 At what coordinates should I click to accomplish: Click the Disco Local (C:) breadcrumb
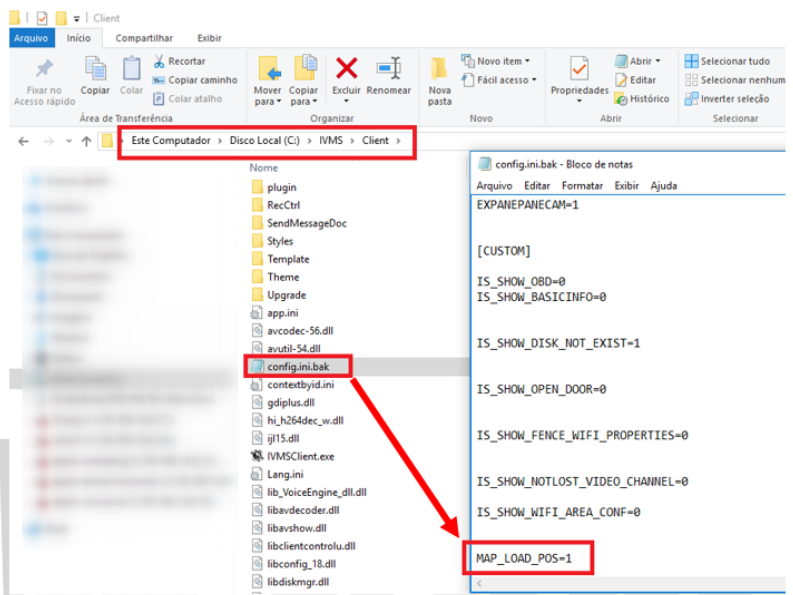pos(264,141)
